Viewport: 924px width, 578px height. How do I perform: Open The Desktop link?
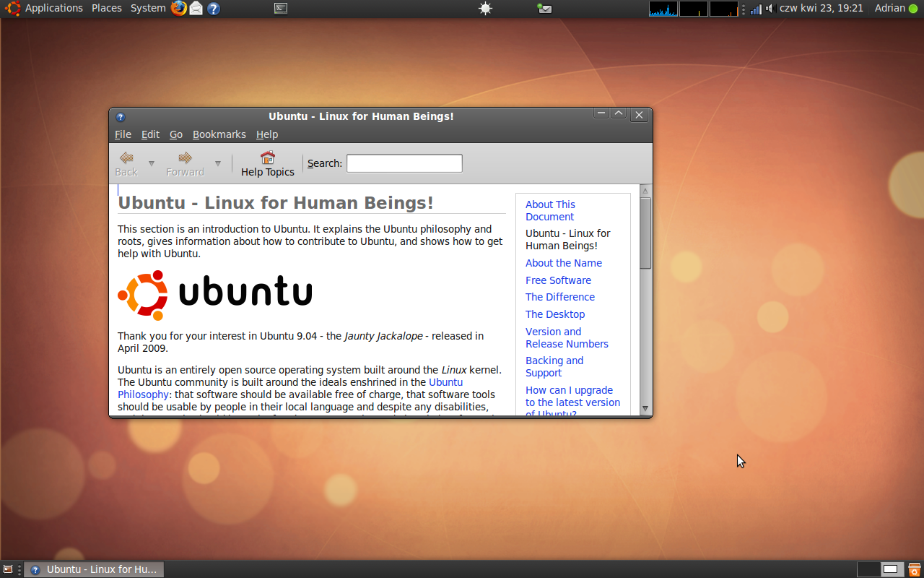[x=555, y=314]
